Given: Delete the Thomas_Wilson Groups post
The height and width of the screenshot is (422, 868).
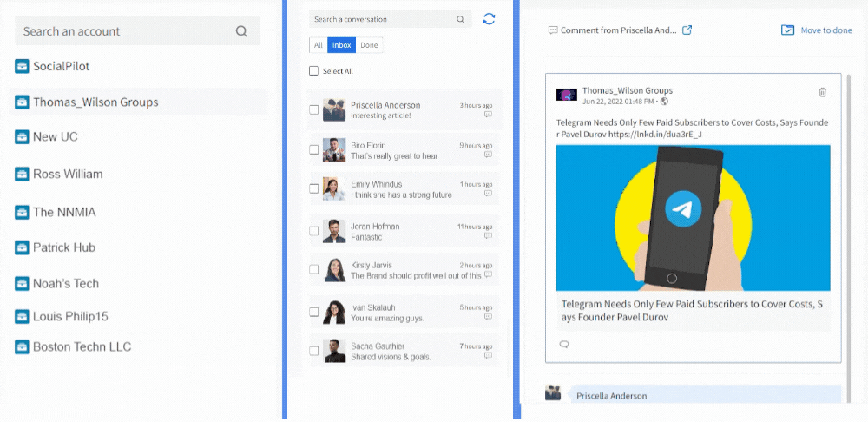Looking at the screenshot, I should tap(823, 92).
